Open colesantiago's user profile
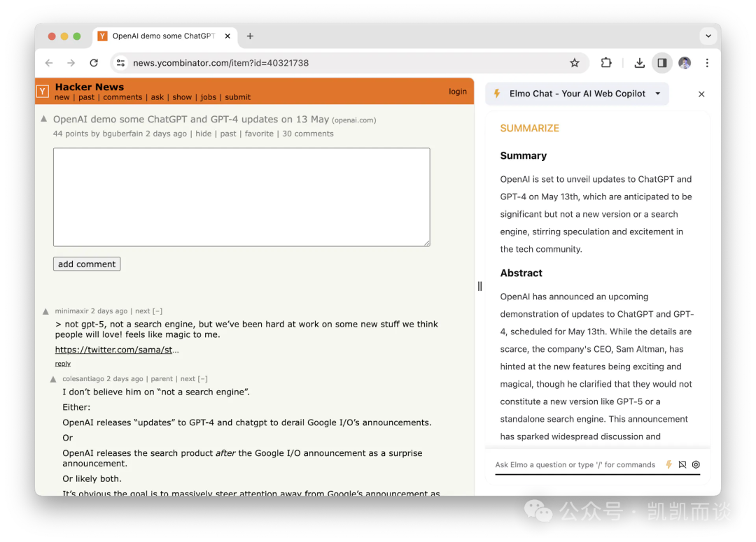Viewport: 756px width, 542px height. [x=83, y=379]
